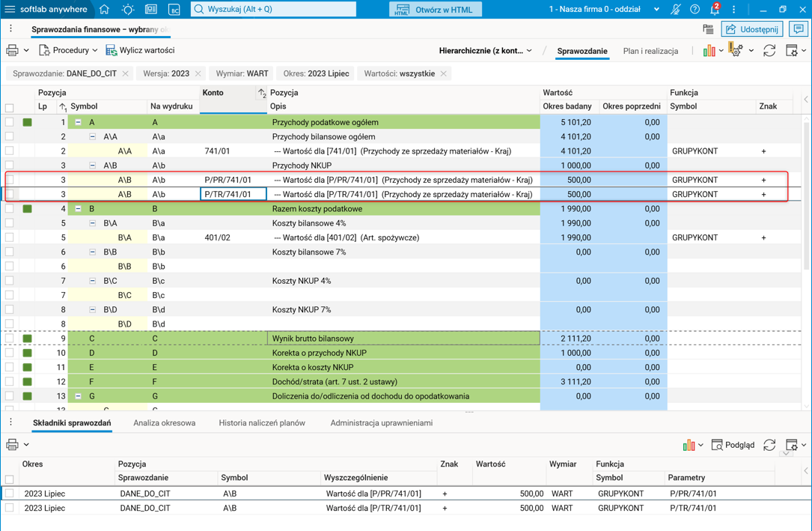812x531 pixels.
Task: Select checkbox of Wynik brutto bilansowy row
Action: point(10,338)
